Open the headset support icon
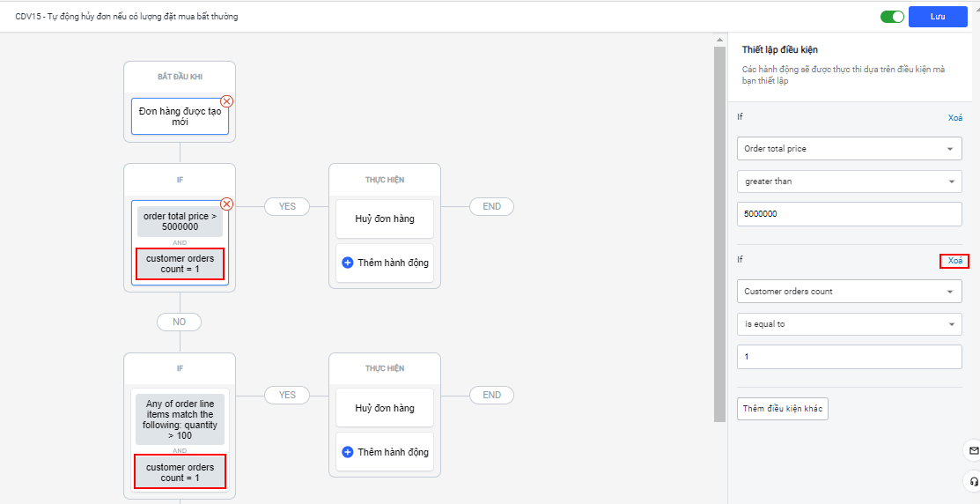Screen dimensions: 980x504 coord(973,481)
